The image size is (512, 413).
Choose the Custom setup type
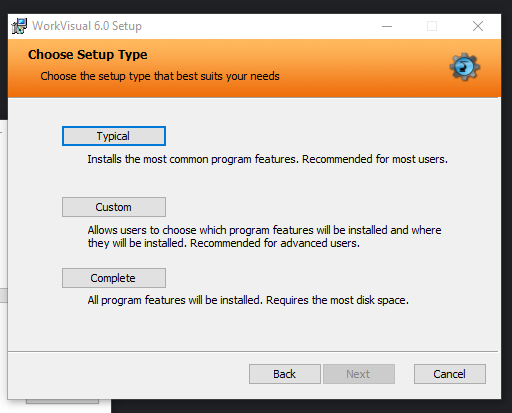coord(114,207)
